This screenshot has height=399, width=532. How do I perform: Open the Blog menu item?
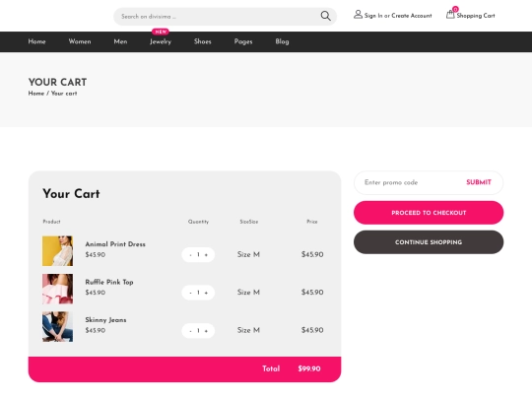click(282, 41)
